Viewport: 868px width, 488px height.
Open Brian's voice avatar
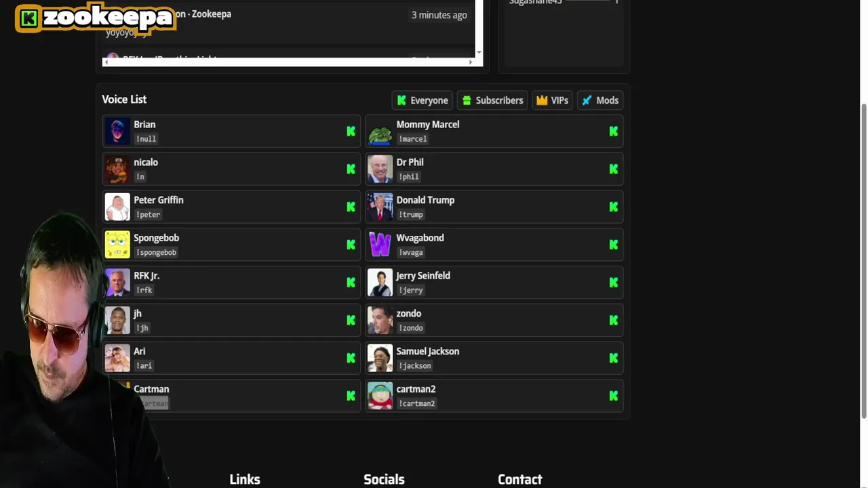(x=117, y=131)
